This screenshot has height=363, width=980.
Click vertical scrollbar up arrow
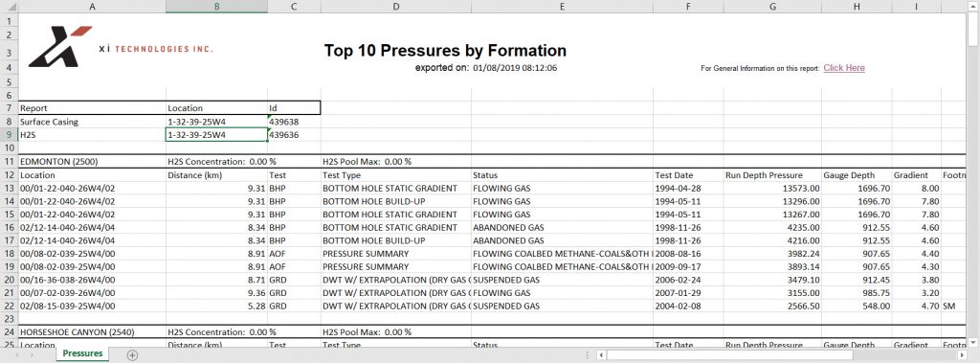973,7
